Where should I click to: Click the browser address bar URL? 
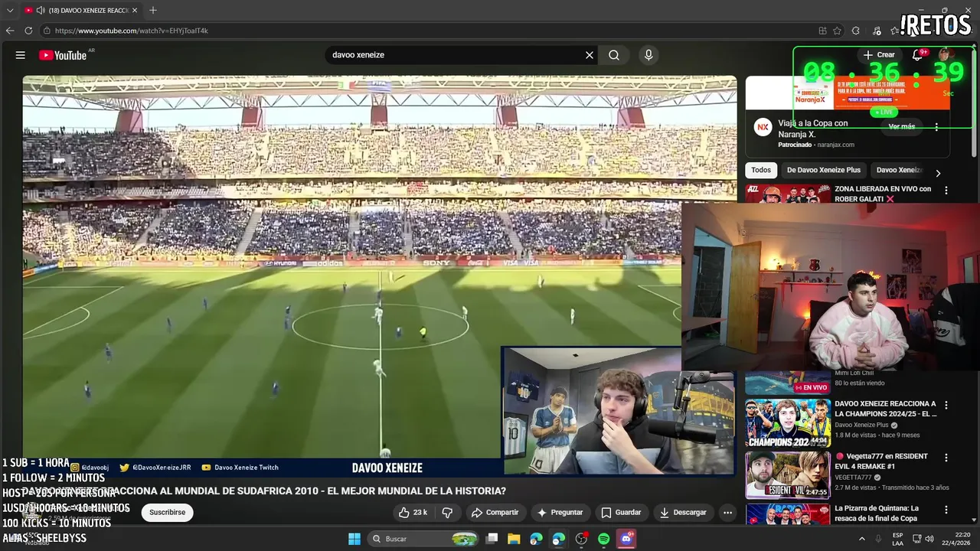tap(132, 31)
